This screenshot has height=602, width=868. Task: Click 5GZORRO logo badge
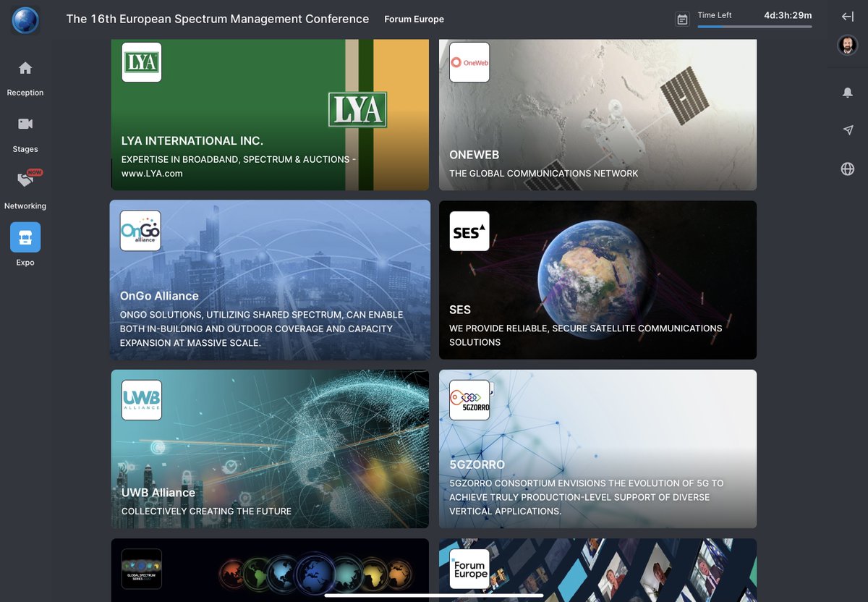coord(469,400)
